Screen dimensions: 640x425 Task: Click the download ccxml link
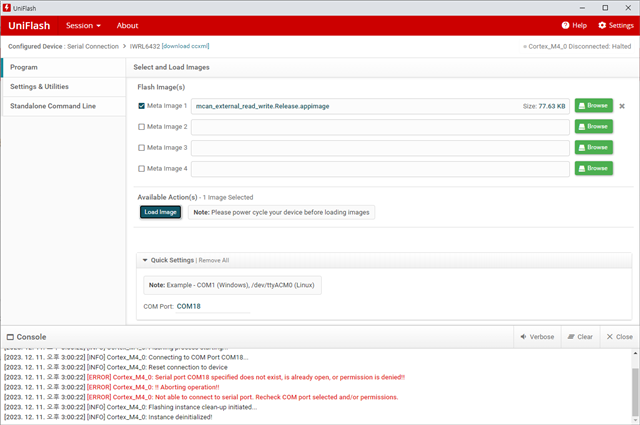tap(186, 46)
